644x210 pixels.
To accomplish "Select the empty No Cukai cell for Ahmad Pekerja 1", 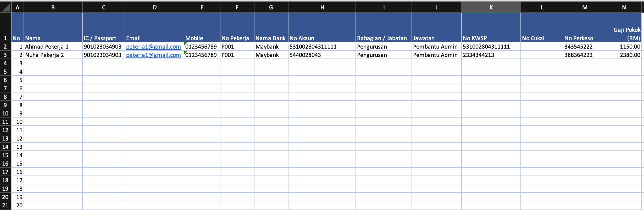I will coord(542,46).
